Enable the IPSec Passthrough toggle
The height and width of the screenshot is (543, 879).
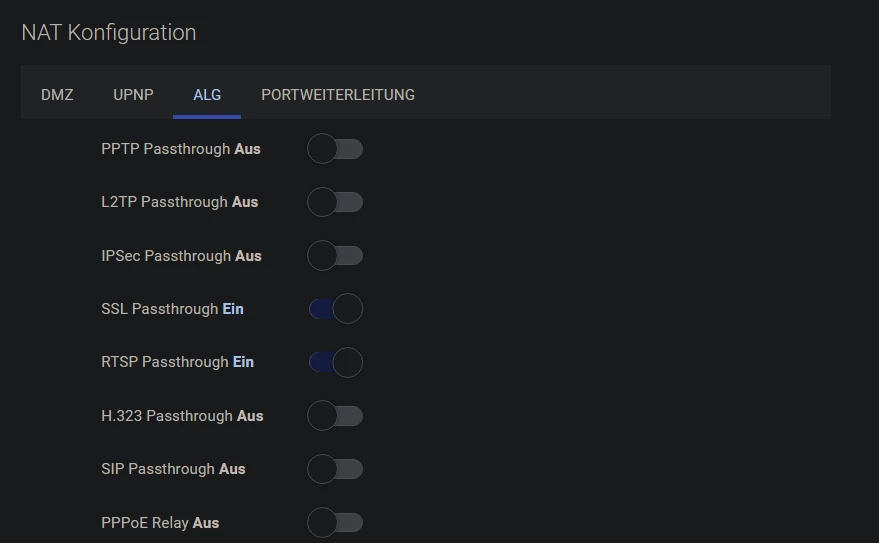coord(335,256)
